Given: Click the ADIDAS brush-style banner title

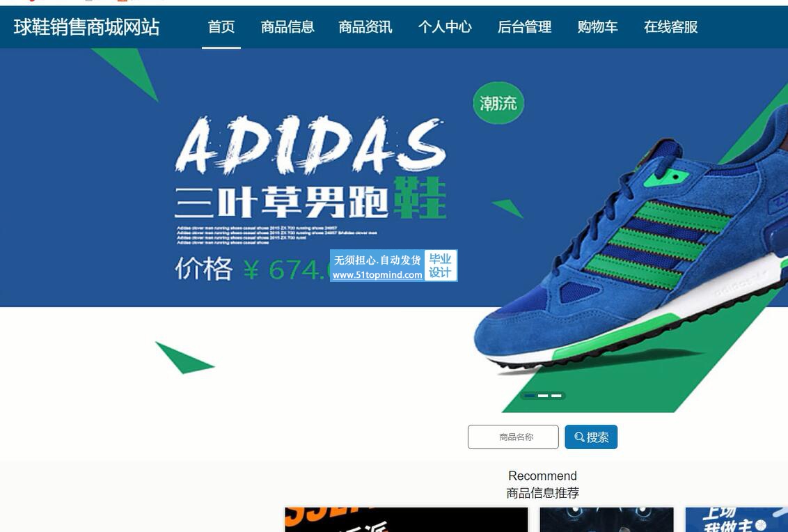Looking at the screenshot, I should click(x=310, y=145).
